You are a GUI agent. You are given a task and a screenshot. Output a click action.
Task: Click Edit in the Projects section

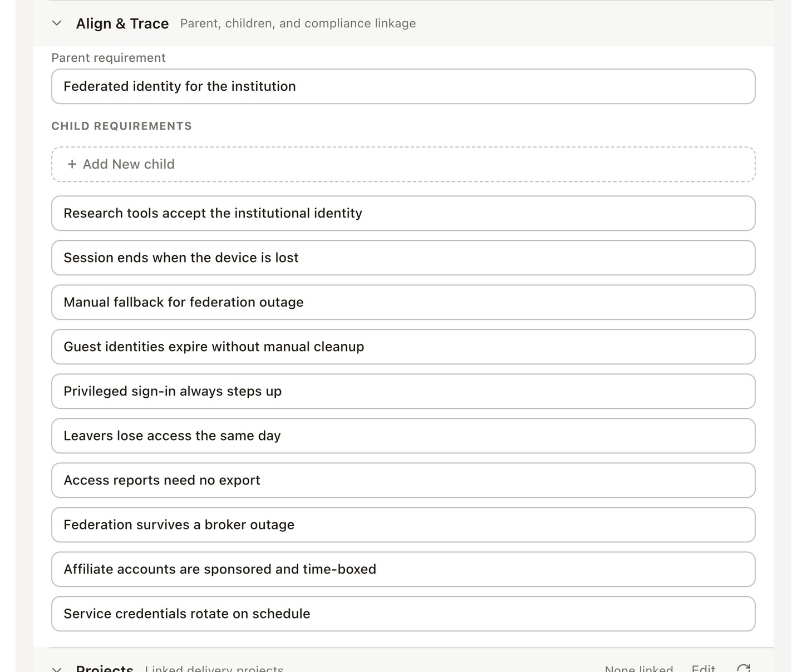pyautogui.click(x=703, y=668)
